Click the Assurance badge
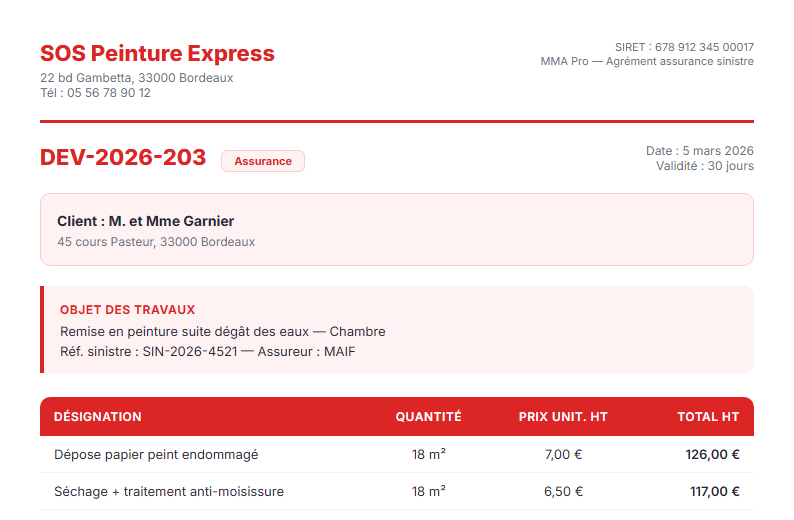 click(263, 161)
